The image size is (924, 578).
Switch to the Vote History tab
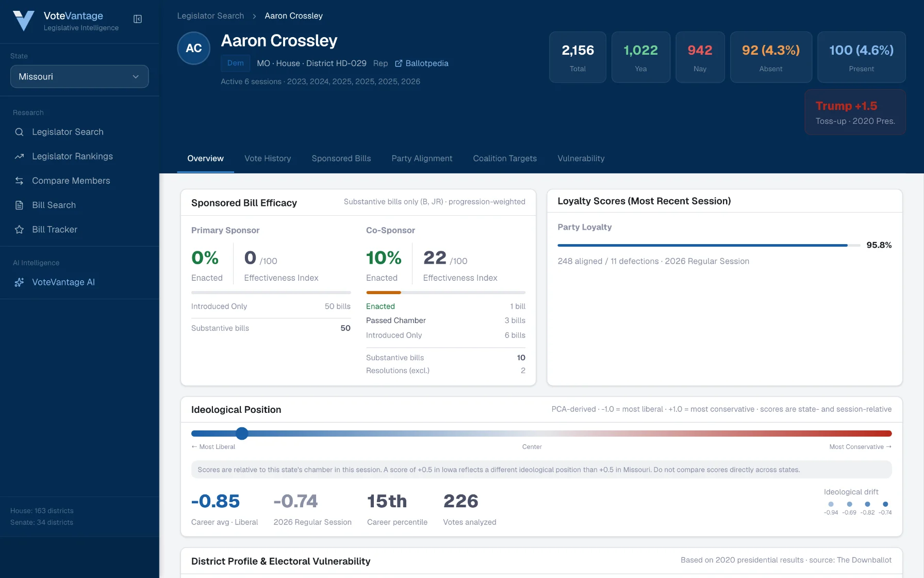click(x=268, y=158)
